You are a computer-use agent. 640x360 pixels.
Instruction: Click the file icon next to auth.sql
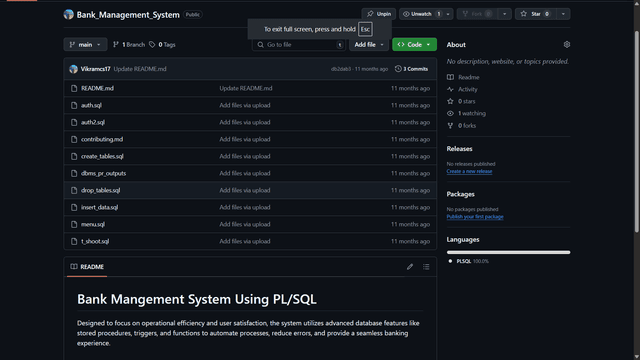tap(74, 105)
